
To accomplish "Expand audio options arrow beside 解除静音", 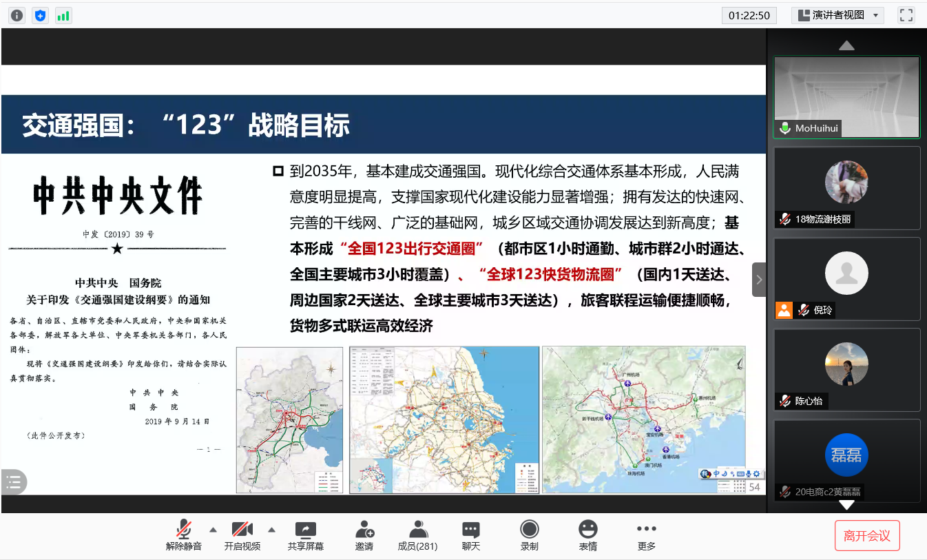I will tap(213, 530).
